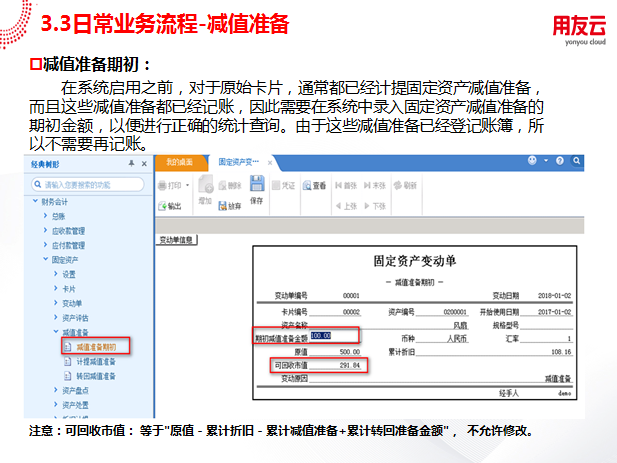
Task: Expand the 设置 tree node
Action: [x=55, y=273]
